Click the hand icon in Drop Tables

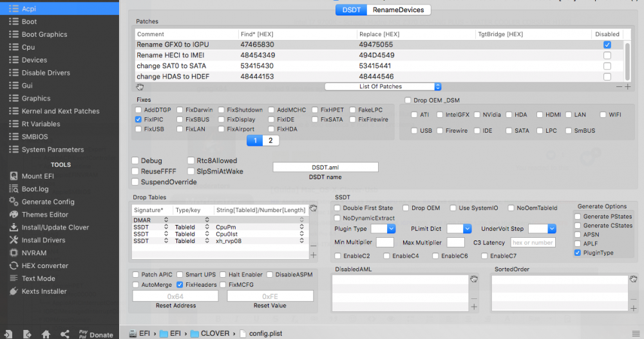click(314, 208)
